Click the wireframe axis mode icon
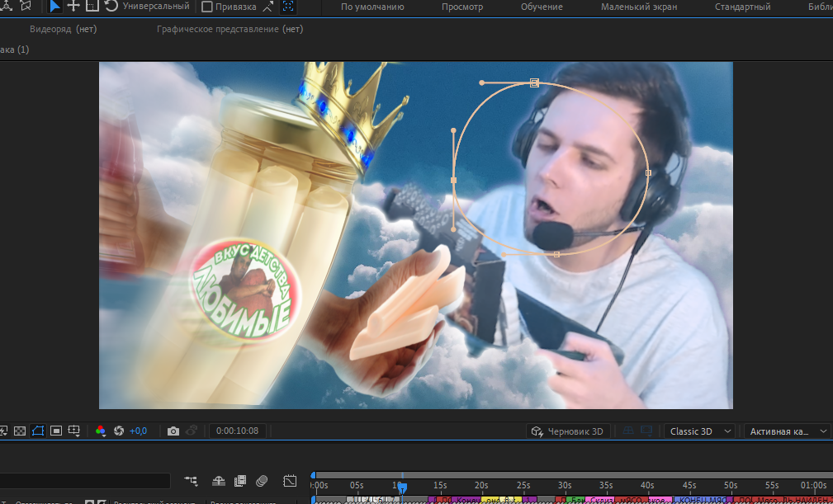Image resolution: width=833 pixels, height=504 pixels. (26, 7)
